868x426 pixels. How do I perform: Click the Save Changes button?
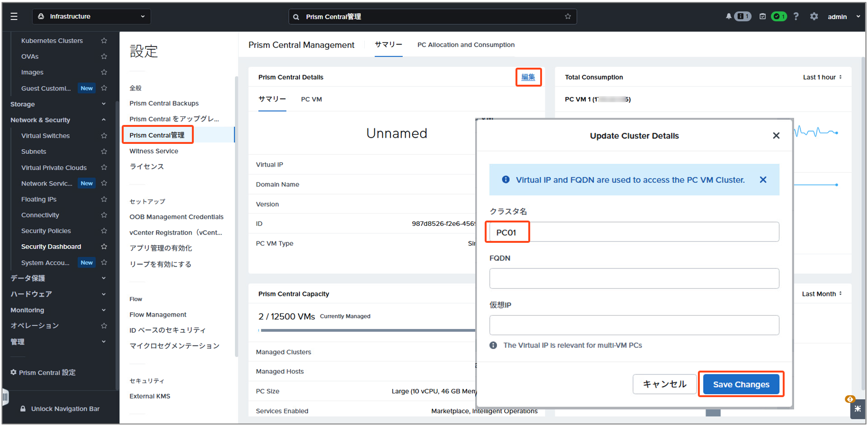pyautogui.click(x=741, y=384)
